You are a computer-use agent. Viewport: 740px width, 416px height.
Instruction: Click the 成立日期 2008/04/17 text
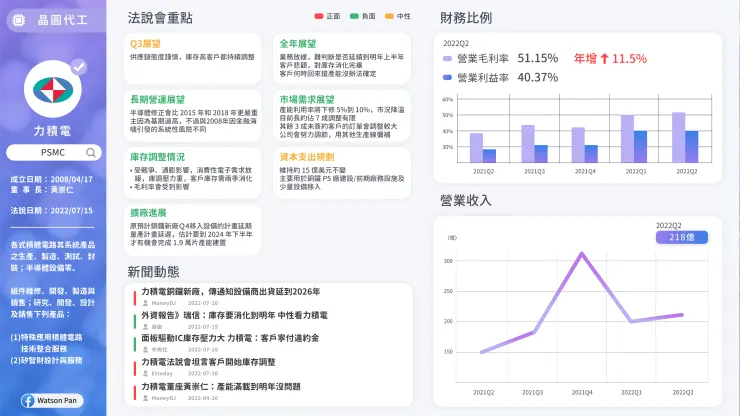coord(52,179)
